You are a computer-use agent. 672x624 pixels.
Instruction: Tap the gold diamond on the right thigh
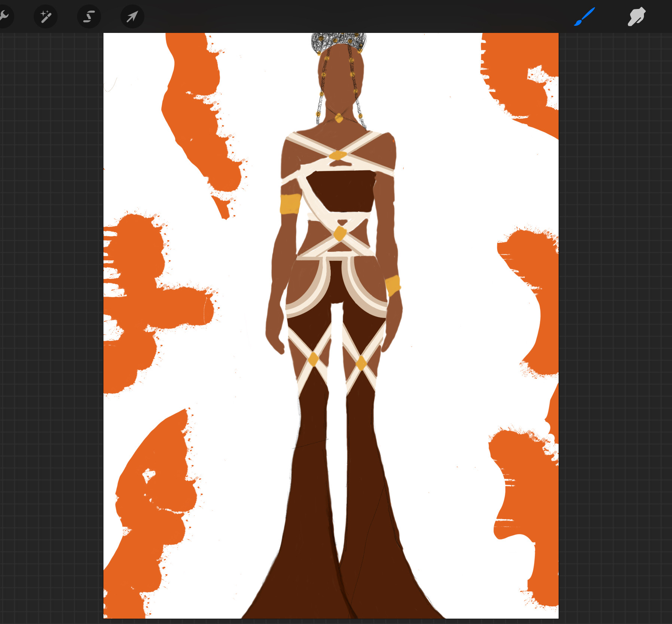(x=361, y=363)
